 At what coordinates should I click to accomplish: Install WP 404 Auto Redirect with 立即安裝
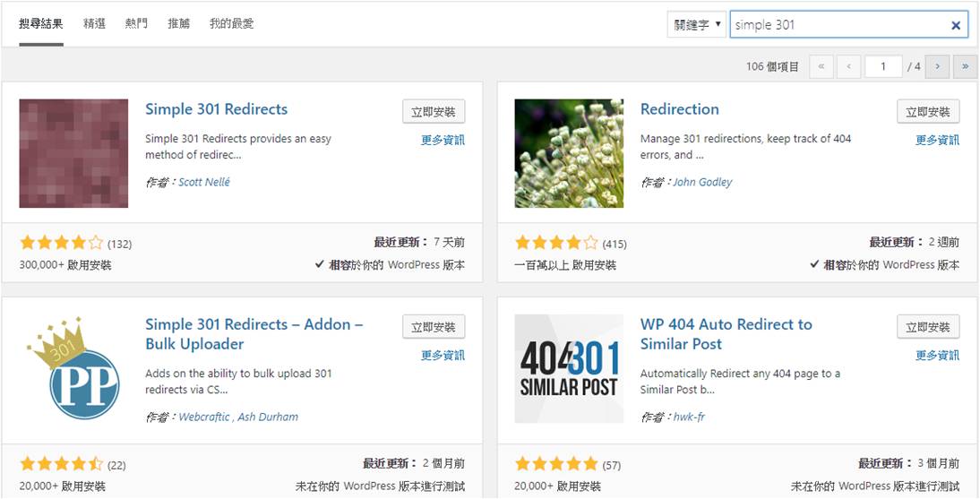point(928,327)
